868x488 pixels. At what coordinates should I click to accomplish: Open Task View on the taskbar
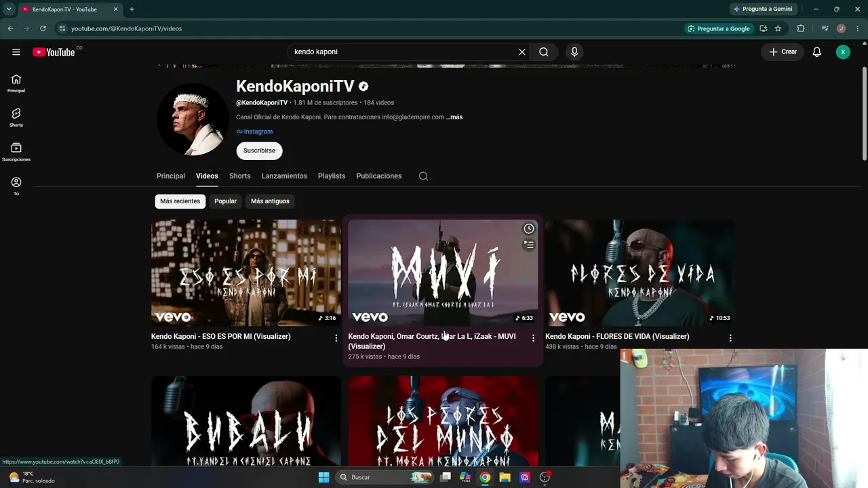[x=446, y=477]
